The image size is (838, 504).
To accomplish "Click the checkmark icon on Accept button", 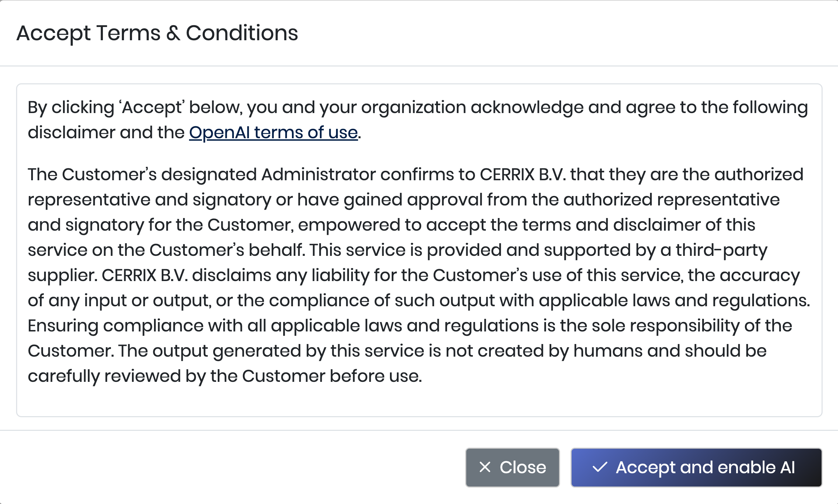I will point(600,467).
